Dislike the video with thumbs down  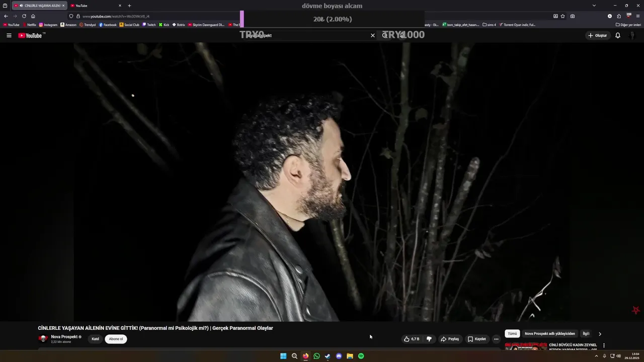tap(429, 339)
